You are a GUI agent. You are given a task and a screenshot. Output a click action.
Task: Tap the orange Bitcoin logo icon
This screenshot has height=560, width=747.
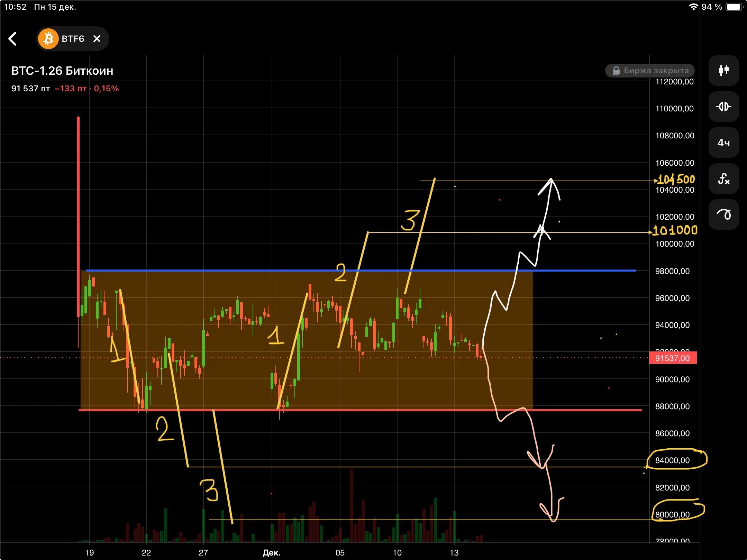pyautogui.click(x=48, y=39)
